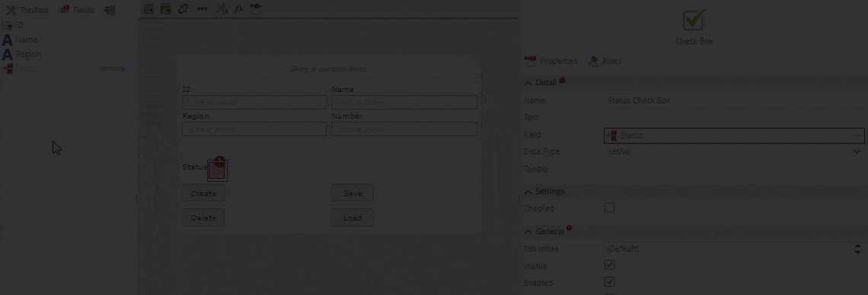
Task: Click the Delete button on the form
Action: coord(203,217)
